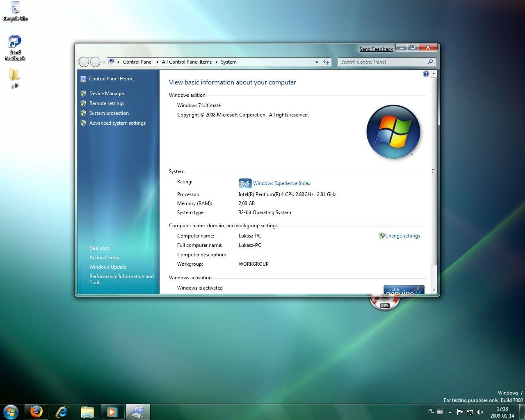The width and height of the screenshot is (525, 420).
Task: Refresh the address bar
Action: (326, 62)
